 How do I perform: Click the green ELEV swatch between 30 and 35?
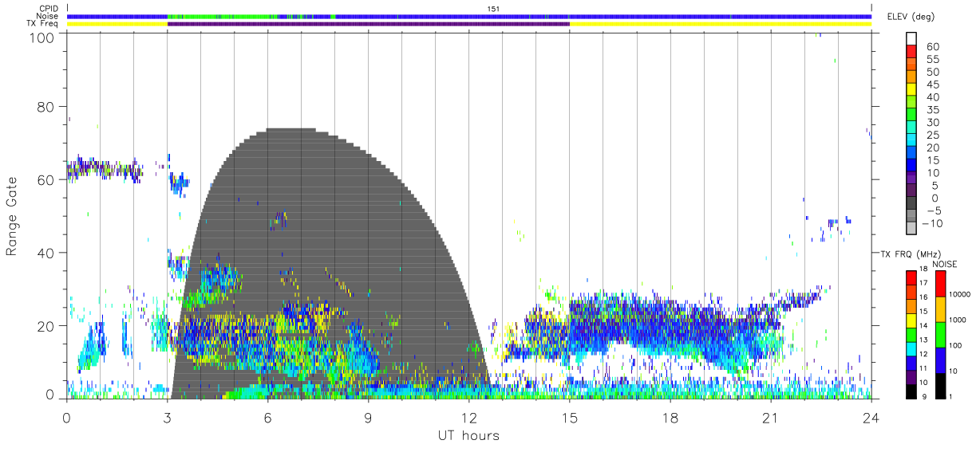(x=912, y=113)
